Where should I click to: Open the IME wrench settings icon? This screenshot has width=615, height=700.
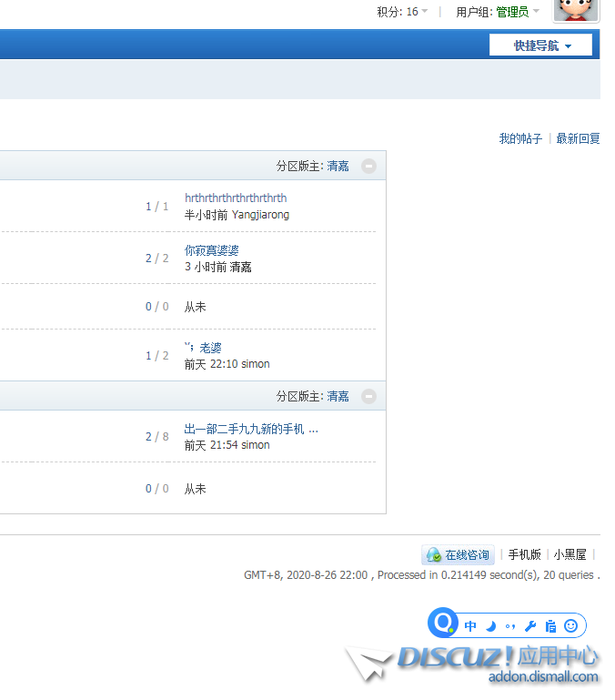coord(530,626)
